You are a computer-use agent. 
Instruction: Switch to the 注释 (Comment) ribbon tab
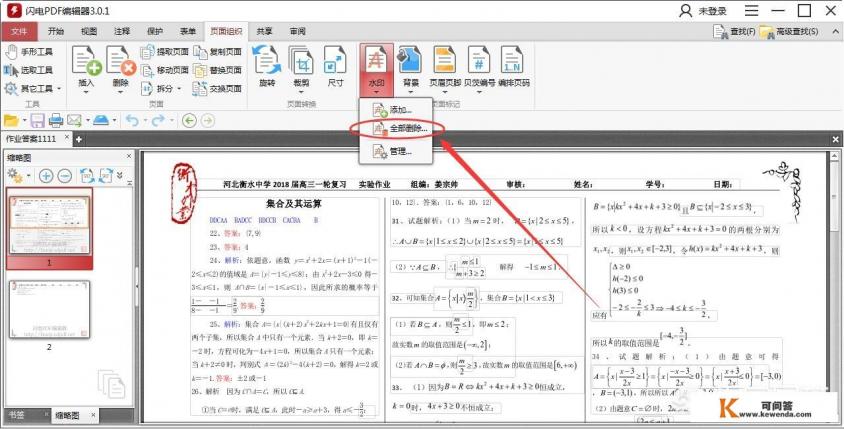tap(122, 32)
